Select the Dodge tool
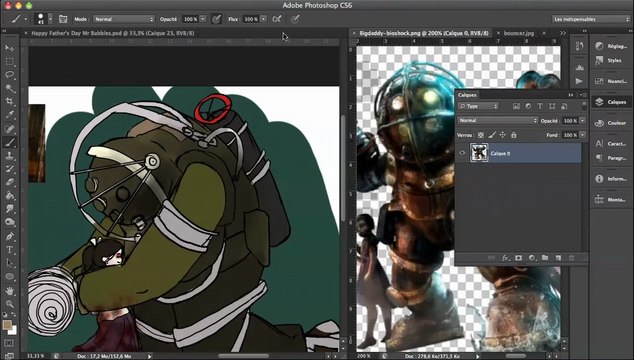Viewport: 634px width, 360px height. [10, 222]
